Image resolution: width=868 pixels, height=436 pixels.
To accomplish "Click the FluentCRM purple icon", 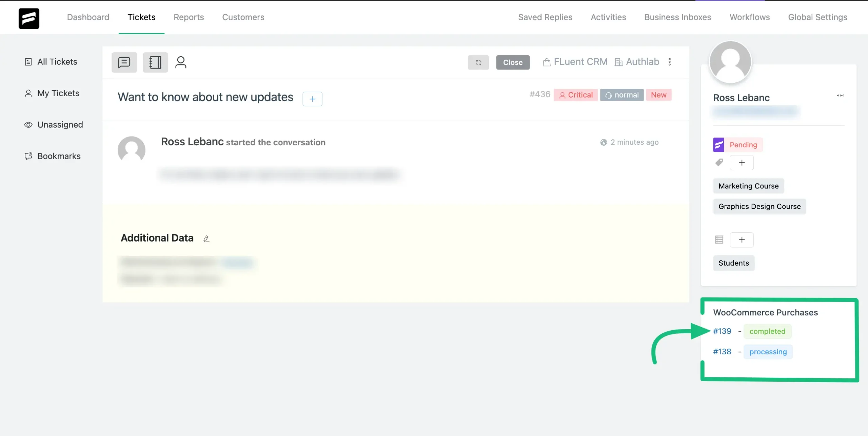I will tap(718, 145).
